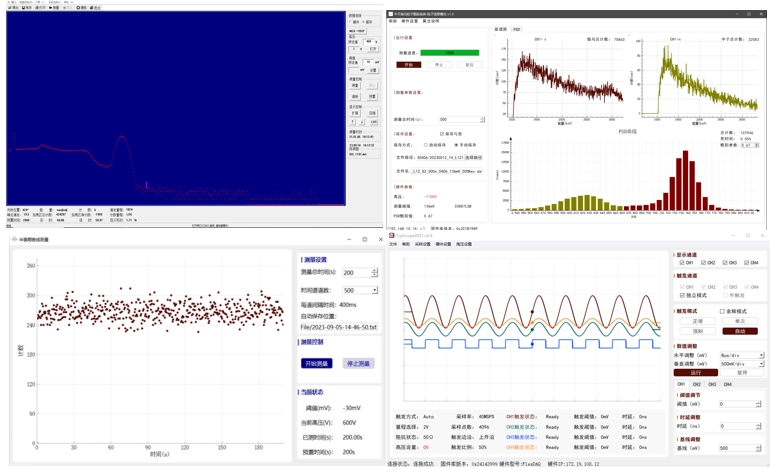Switch to the PSD tab

coord(516,29)
